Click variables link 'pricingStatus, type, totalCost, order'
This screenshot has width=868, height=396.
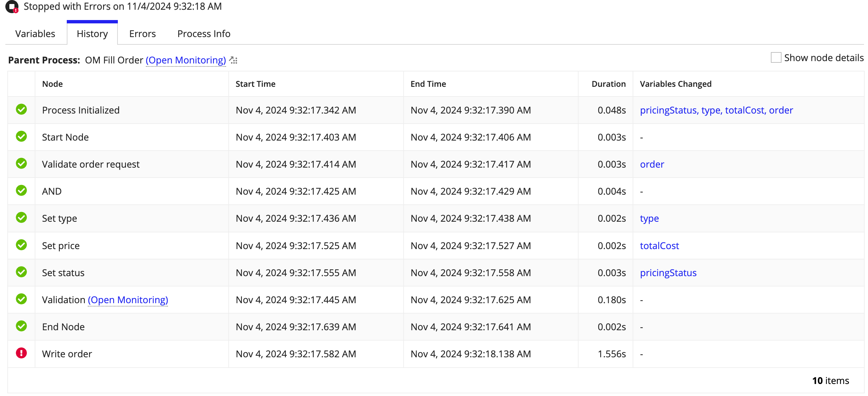716,110
